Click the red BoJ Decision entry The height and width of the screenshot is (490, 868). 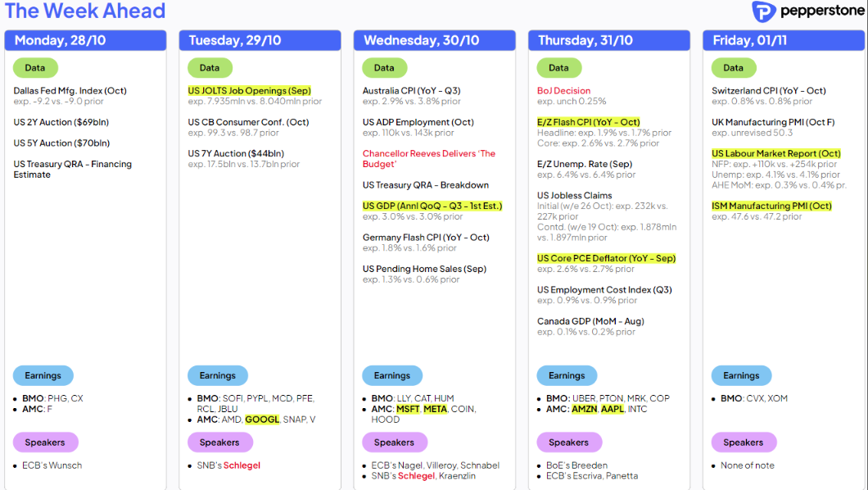click(x=563, y=91)
